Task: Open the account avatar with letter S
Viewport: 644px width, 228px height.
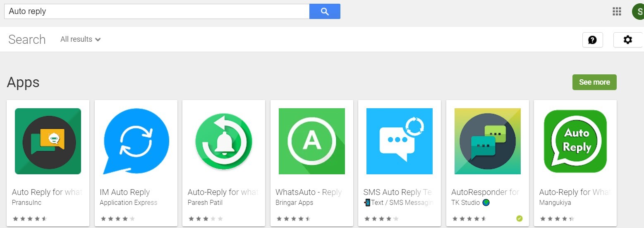Action: pyautogui.click(x=638, y=11)
